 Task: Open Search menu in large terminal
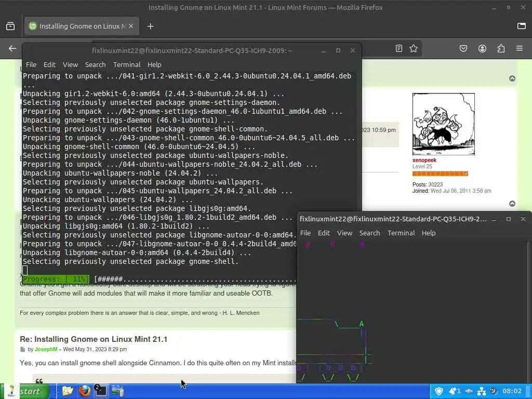point(95,64)
